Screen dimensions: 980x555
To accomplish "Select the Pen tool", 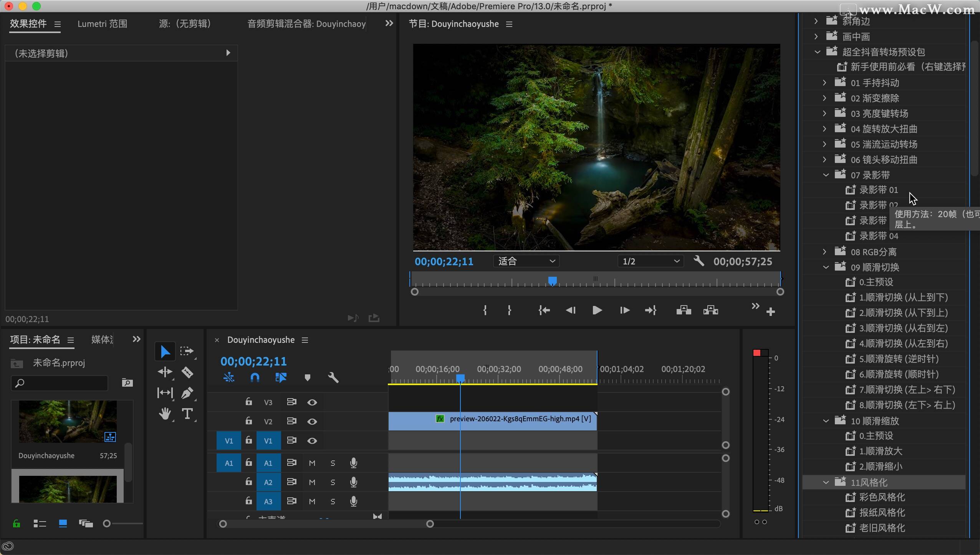I will click(187, 393).
